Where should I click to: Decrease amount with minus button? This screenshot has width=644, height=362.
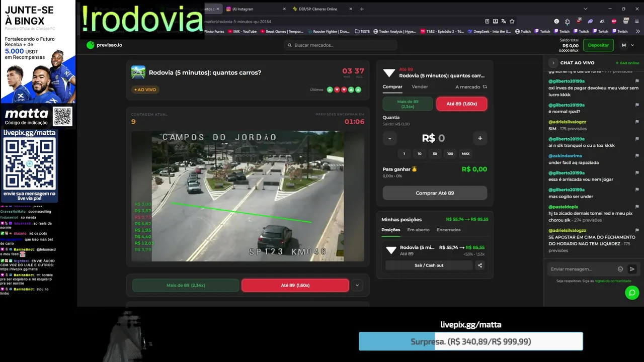pos(389,138)
